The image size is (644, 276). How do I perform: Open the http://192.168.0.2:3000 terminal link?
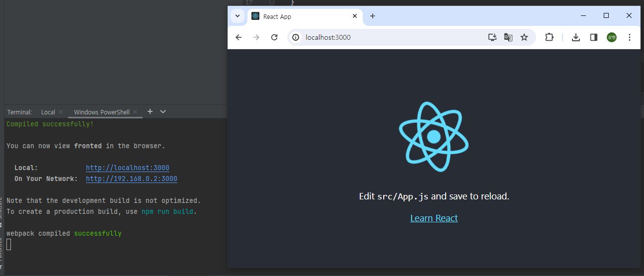(x=132, y=179)
